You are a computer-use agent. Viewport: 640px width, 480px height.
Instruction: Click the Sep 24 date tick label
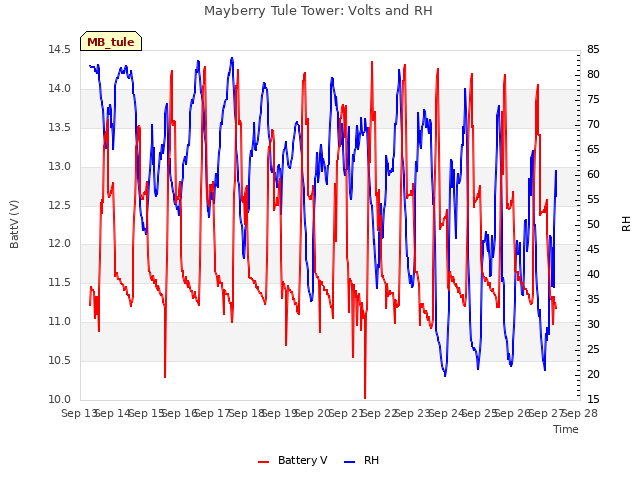coord(447,413)
